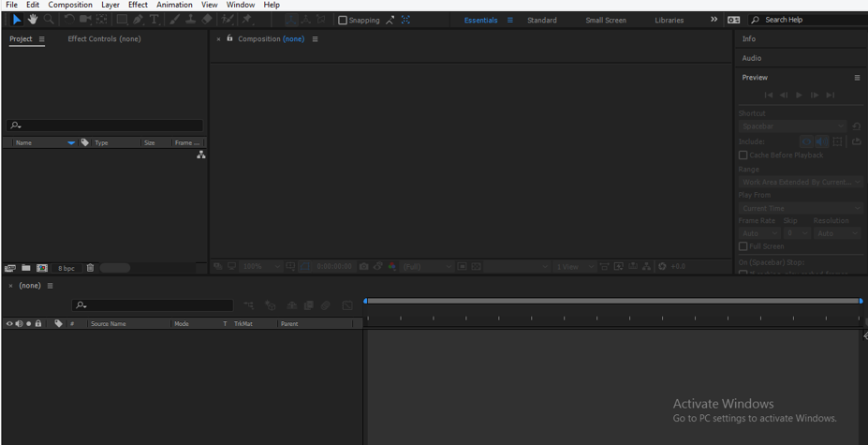Open the Audio panel
Screen dimensions: 868x445
752,58
